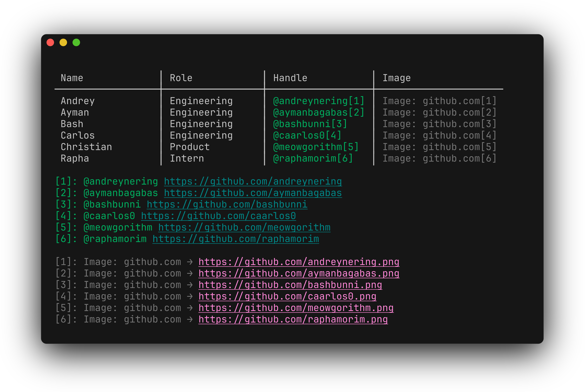Click table cell Image: github.com[6]
585x392 pixels.
pyautogui.click(x=440, y=159)
